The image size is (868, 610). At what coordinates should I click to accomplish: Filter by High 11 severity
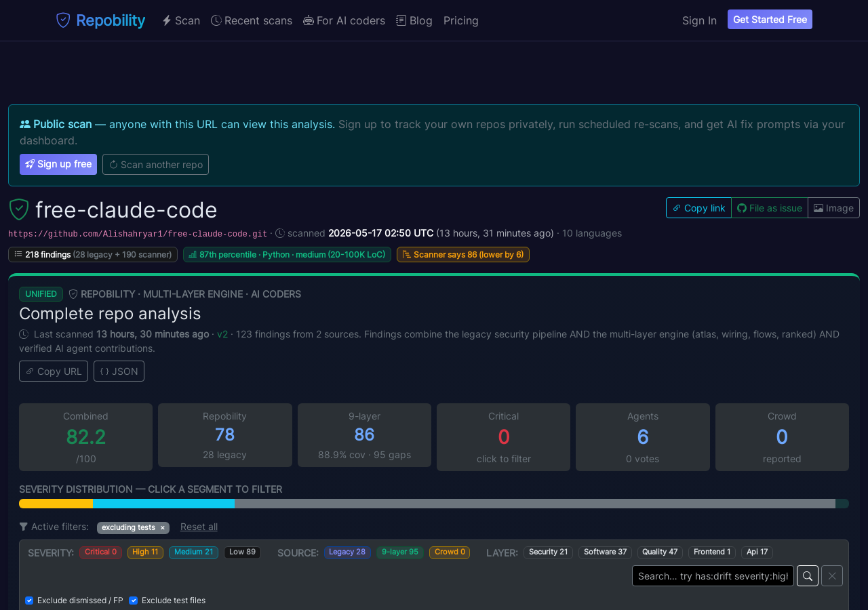click(145, 552)
